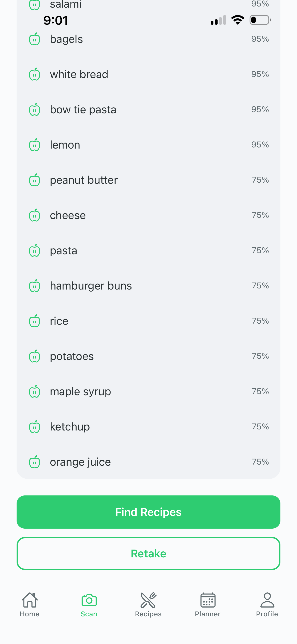Open the Scan camera icon
This screenshot has width=297, height=644.
[89, 600]
